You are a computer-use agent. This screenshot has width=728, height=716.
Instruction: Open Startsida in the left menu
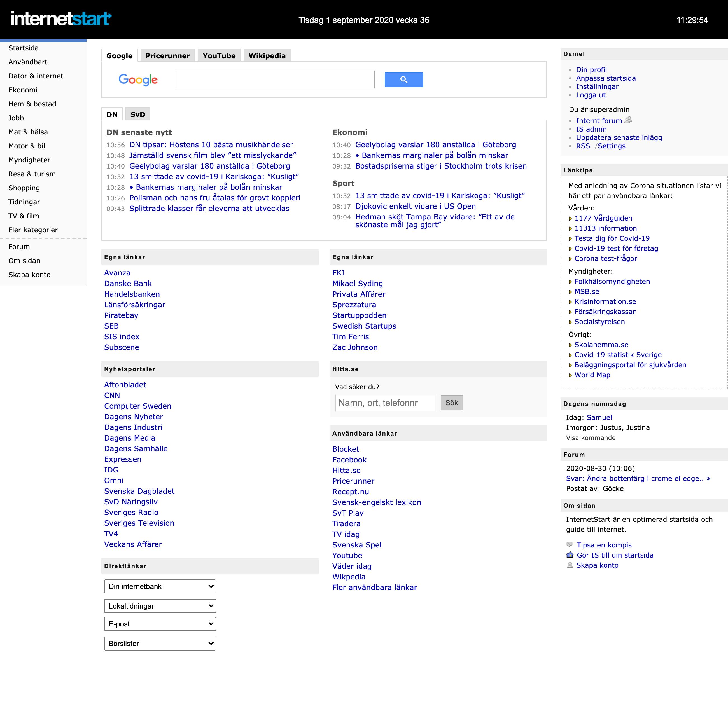(x=23, y=48)
